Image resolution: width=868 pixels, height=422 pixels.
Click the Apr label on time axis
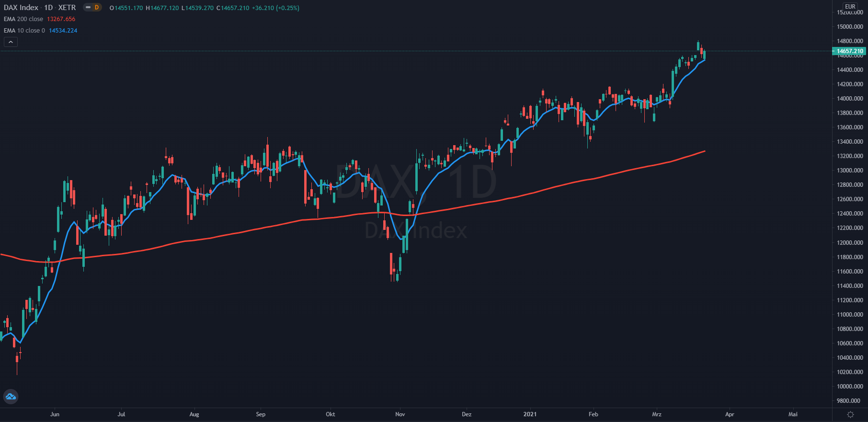[730, 414]
